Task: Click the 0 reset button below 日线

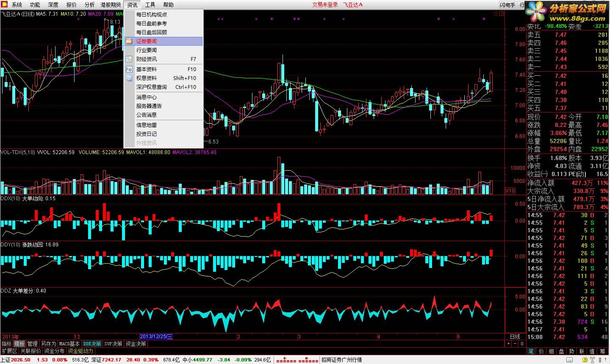Action: click(522, 344)
